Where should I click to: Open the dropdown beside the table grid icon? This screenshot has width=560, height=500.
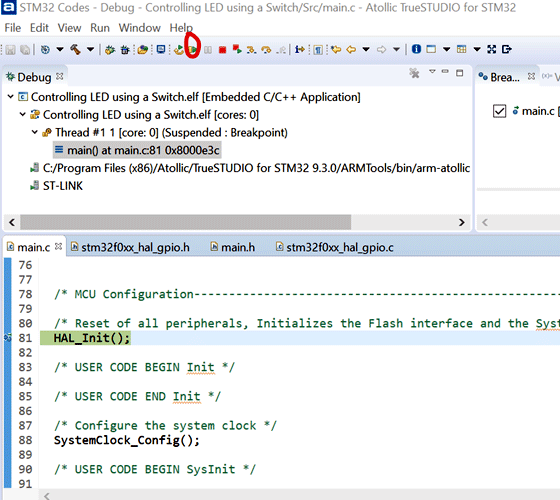pos(477,49)
